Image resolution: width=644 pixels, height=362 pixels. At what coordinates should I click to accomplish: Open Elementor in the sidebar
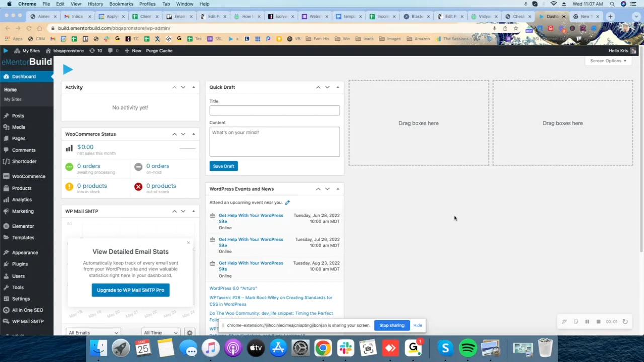[23, 226]
